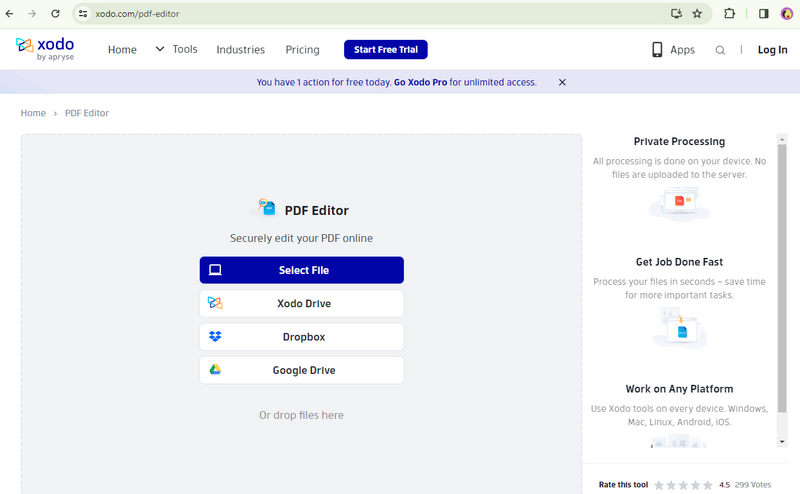Open the Apps menu item

[x=682, y=50]
